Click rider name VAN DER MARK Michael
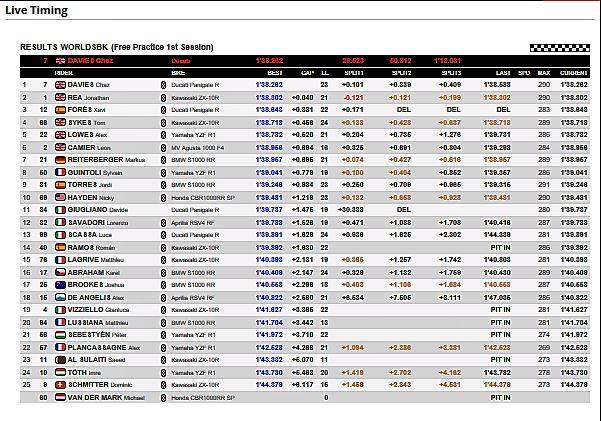 point(106,398)
